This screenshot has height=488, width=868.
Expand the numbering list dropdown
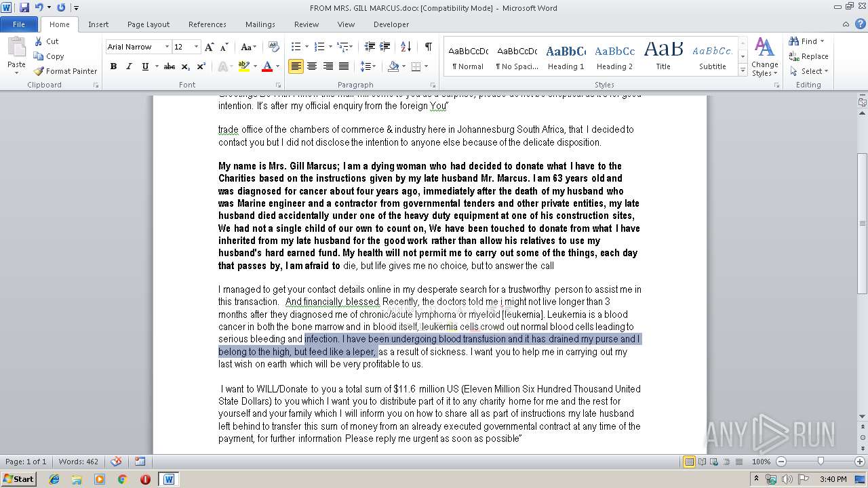[330, 47]
